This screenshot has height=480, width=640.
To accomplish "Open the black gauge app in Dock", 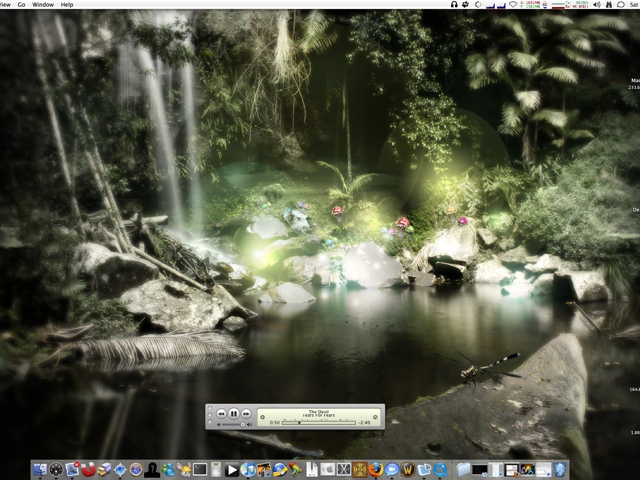I will click(56, 470).
